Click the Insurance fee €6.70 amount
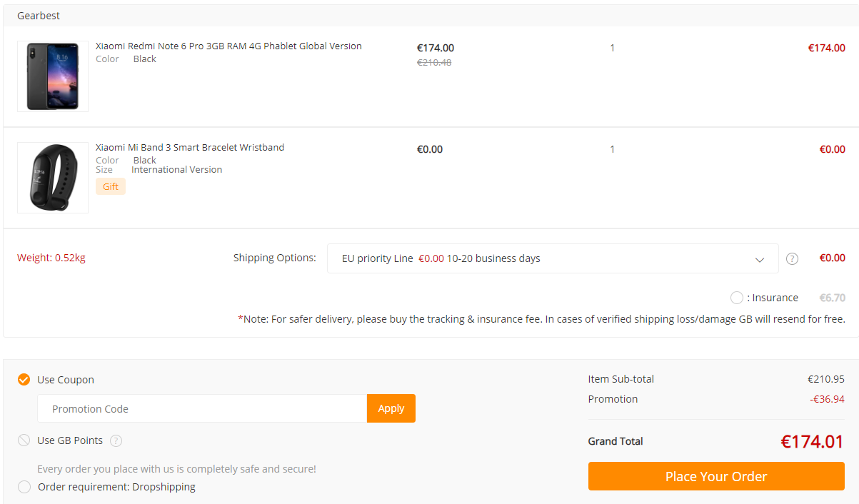This screenshot has width=859, height=504. [x=832, y=298]
